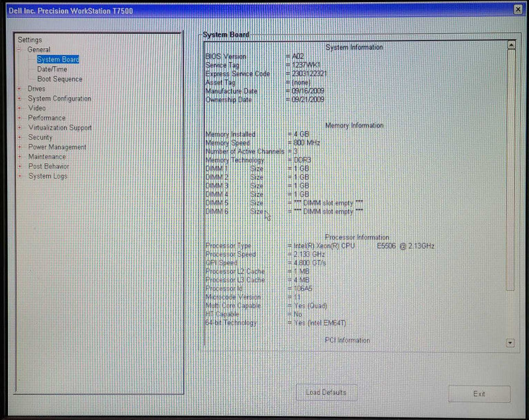Click the System Information heading

pyautogui.click(x=354, y=47)
